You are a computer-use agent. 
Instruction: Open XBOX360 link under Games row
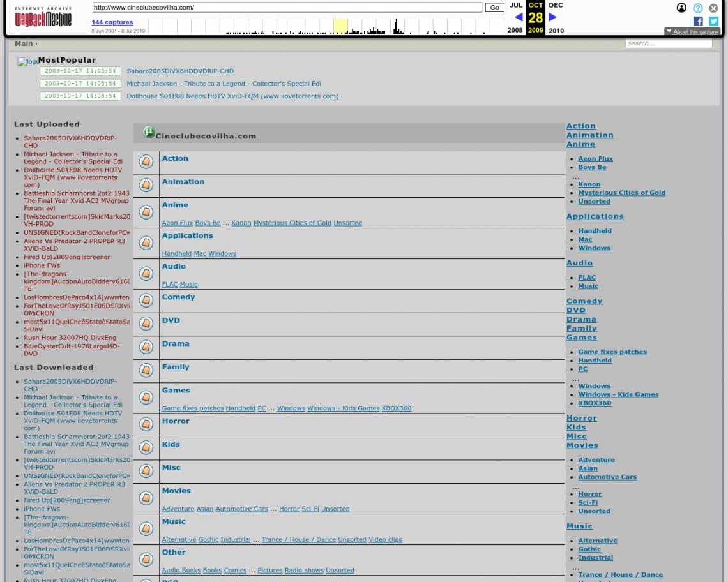[397, 408]
